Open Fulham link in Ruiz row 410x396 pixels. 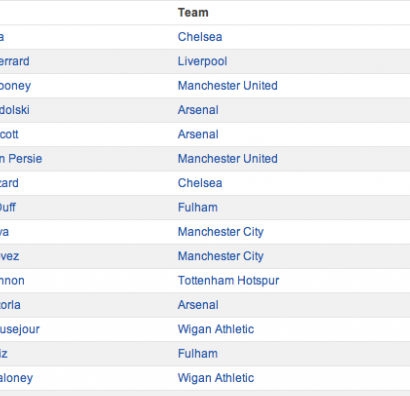198,354
